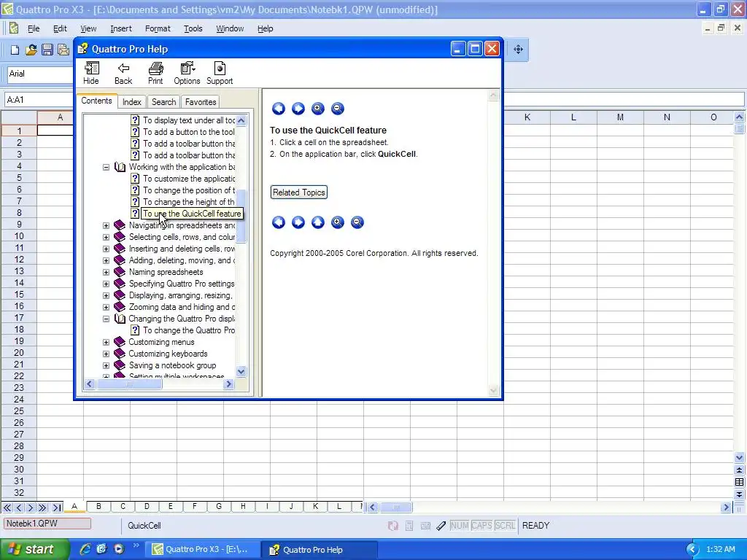Click the Internet Explorer quick launch icon
Viewport: 747px width, 560px height.
tap(85, 549)
